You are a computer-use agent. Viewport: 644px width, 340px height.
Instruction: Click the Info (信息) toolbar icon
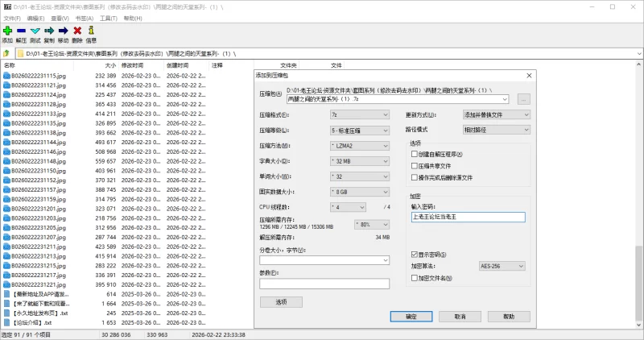click(x=91, y=31)
